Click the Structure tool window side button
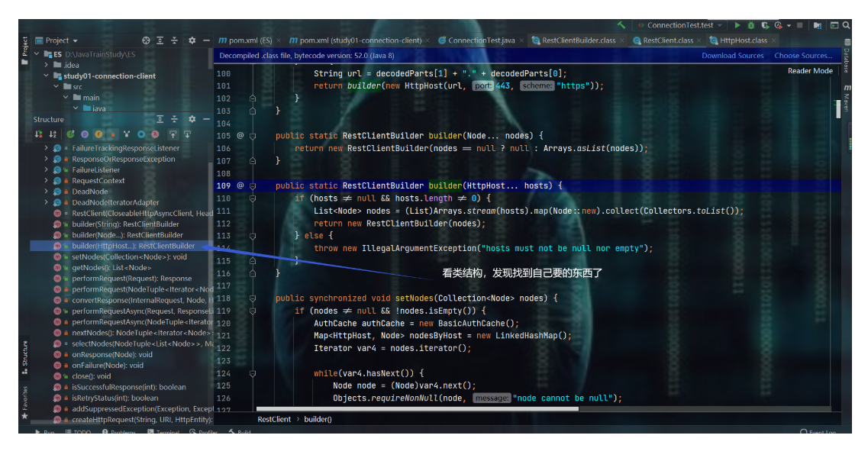 coord(24,357)
